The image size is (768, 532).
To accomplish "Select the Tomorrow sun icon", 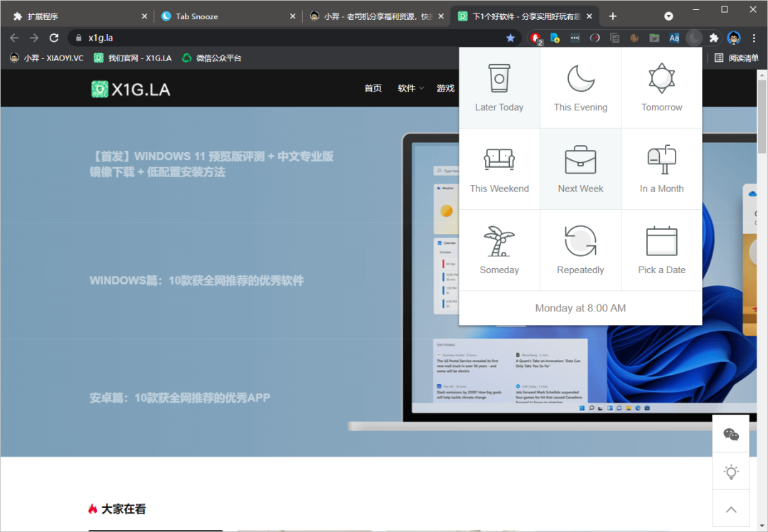I will (x=661, y=88).
